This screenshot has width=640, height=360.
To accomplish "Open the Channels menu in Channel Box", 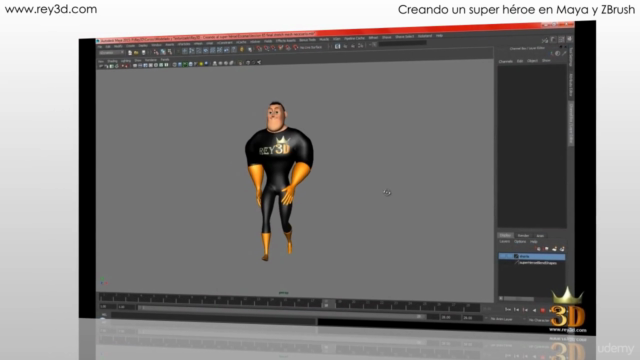I will (x=505, y=61).
